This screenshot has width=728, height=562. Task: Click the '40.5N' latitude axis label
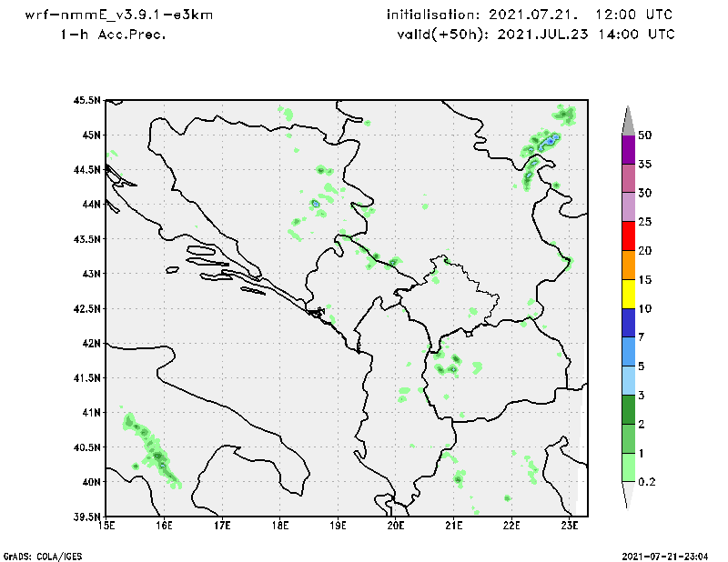coord(86,447)
